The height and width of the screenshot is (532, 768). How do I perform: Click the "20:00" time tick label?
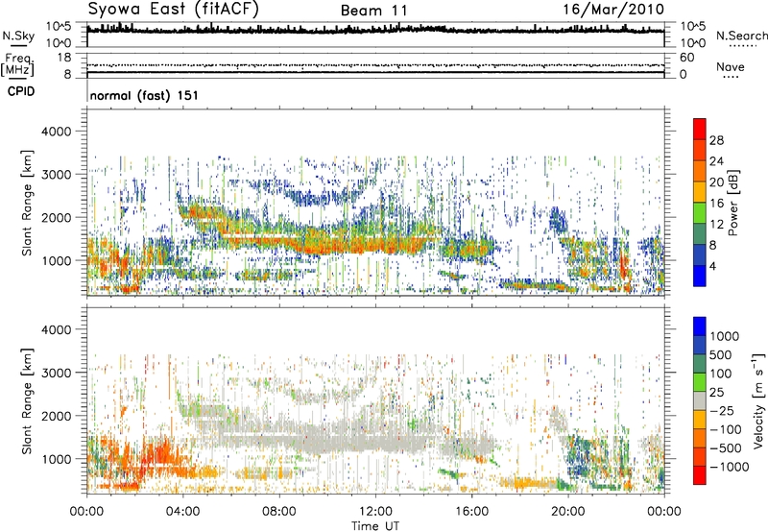[x=567, y=512]
